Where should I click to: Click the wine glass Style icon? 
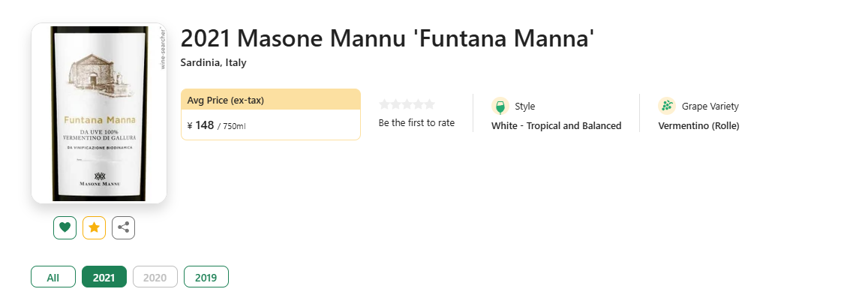[x=500, y=106]
